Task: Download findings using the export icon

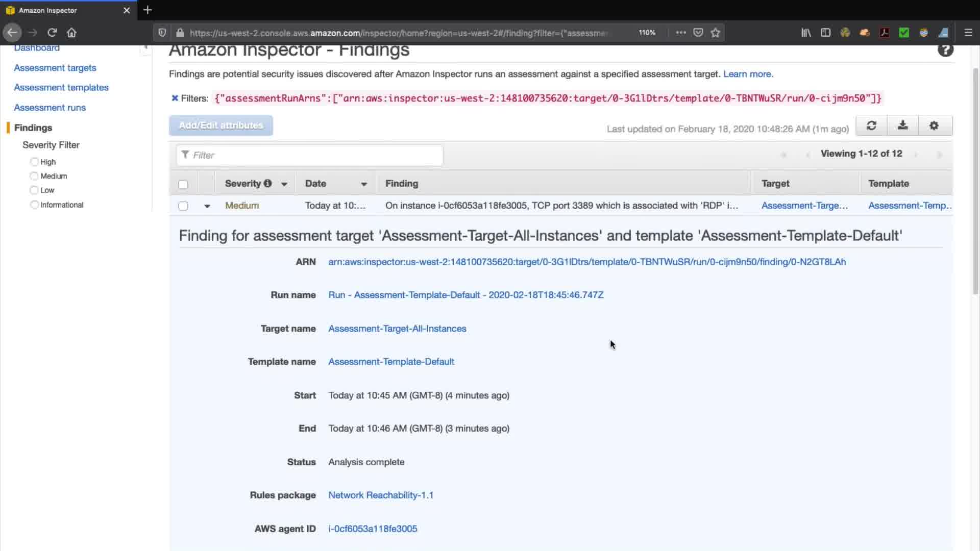Action: 902,126
